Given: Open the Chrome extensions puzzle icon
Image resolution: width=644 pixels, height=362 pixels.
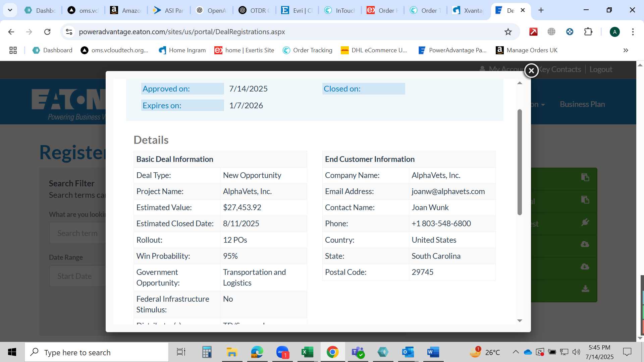Looking at the screenshot, I should point(588,32).
